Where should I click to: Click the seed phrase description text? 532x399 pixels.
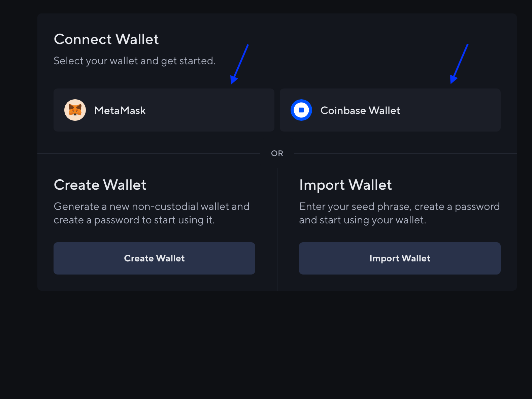click(399, 213)
